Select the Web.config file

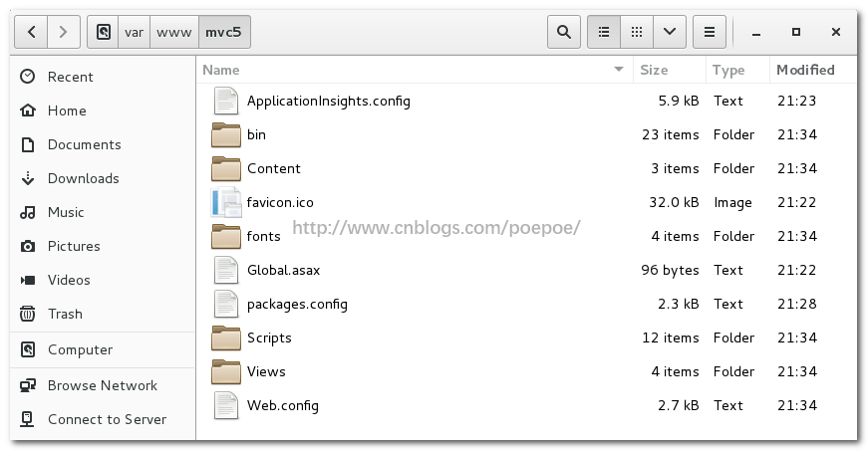point(282,405)
